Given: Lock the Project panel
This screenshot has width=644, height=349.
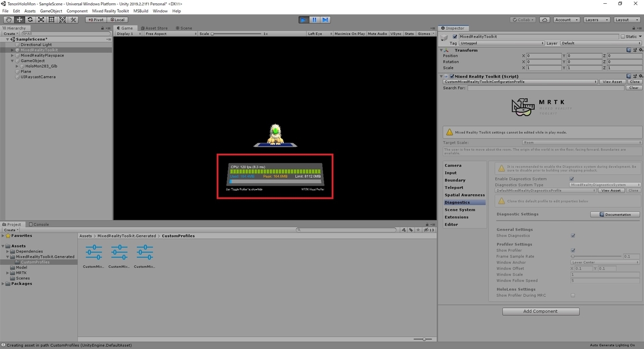Looking at the screenshot, I should (x=428, y=224).
